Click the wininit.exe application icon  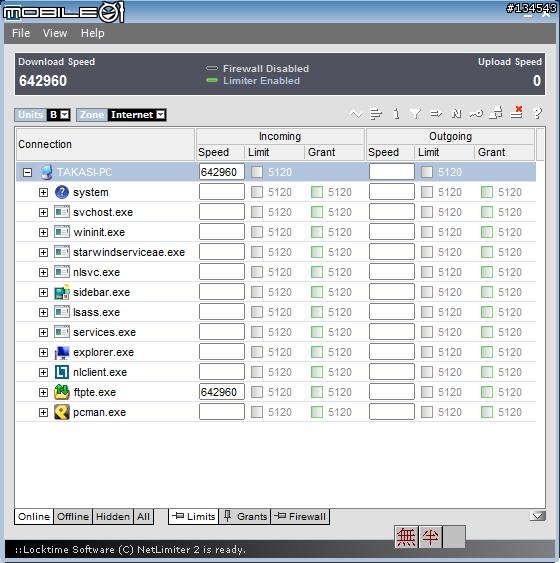click(x=62, y=232)
